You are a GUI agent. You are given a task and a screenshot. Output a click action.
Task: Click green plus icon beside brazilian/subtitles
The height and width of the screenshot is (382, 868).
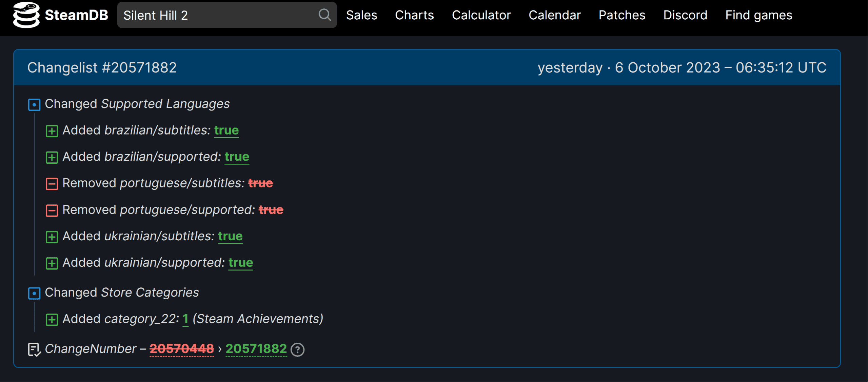[52, 131]
